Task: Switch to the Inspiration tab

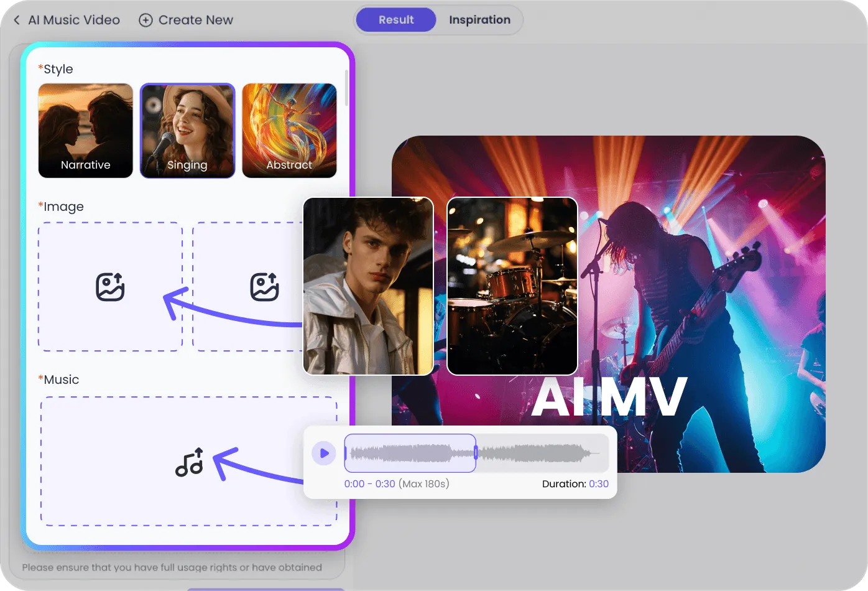Action: point(479,19)
